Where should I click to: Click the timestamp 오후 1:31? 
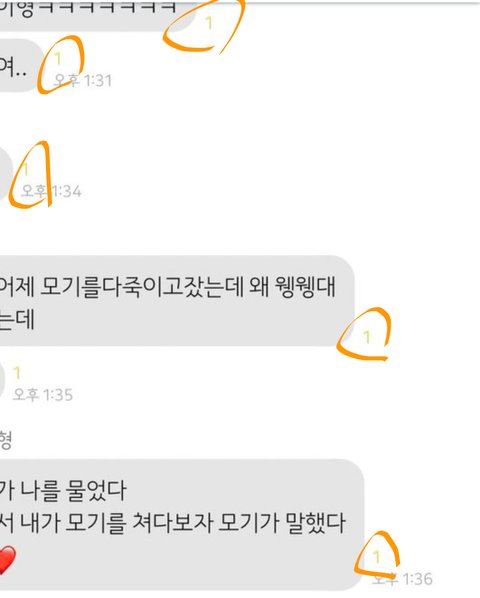pyautogui.click(x=83, y=80)
